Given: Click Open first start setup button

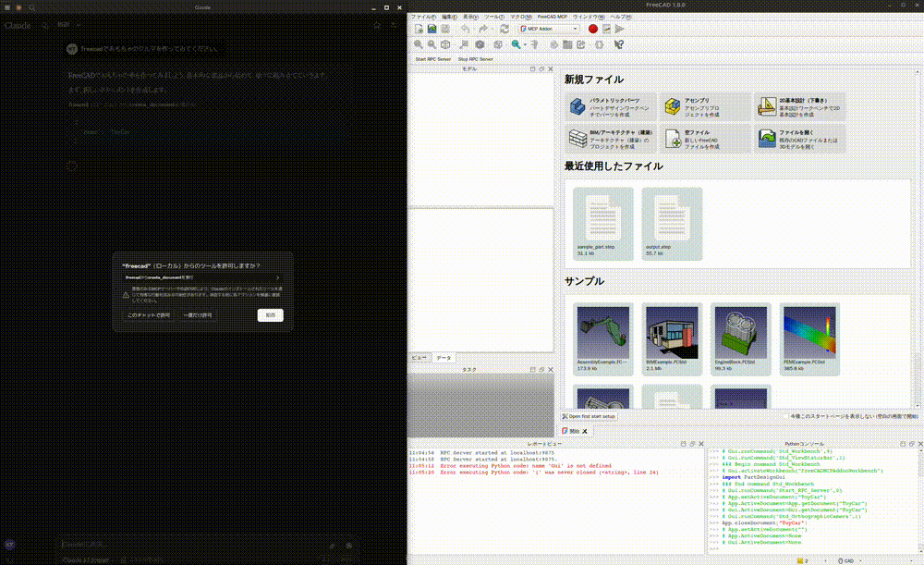Looking at the screenshot, I should pyautogui.click(x=591, y=417).
